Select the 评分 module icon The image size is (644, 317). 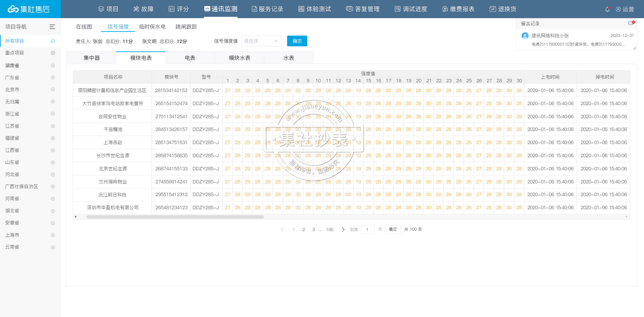171,9
